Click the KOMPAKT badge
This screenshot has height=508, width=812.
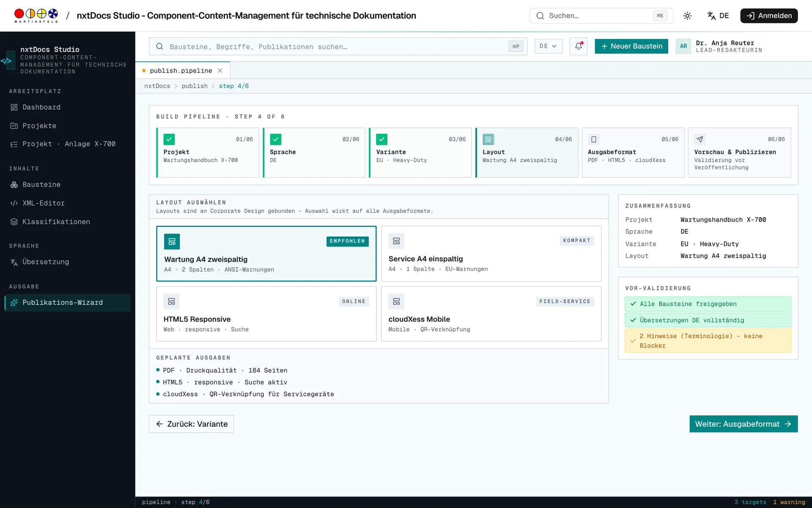coord(576,240)
